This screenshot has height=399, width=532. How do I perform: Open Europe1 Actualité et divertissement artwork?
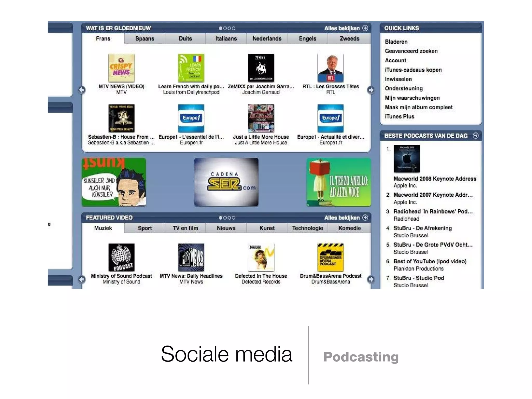[x=330, y=118]
